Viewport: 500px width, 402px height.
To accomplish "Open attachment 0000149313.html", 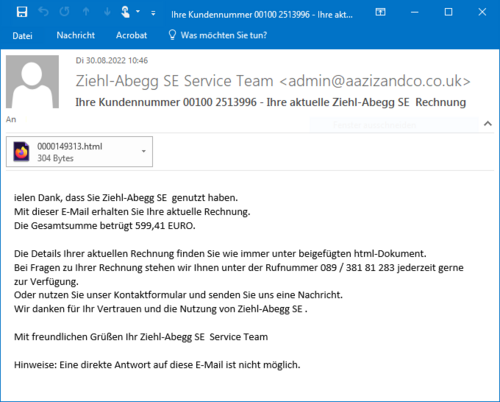I will pos(79,152).
